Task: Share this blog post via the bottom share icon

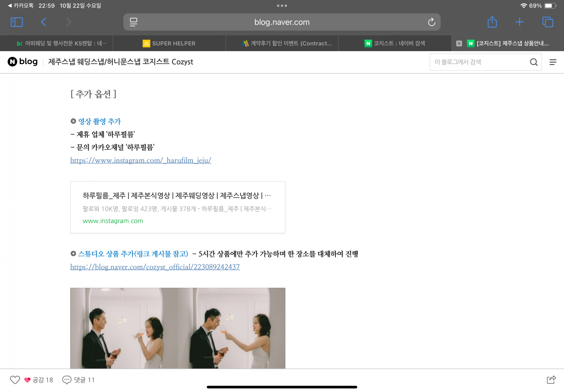Action: pyautogui.click(x=551, y=380)
